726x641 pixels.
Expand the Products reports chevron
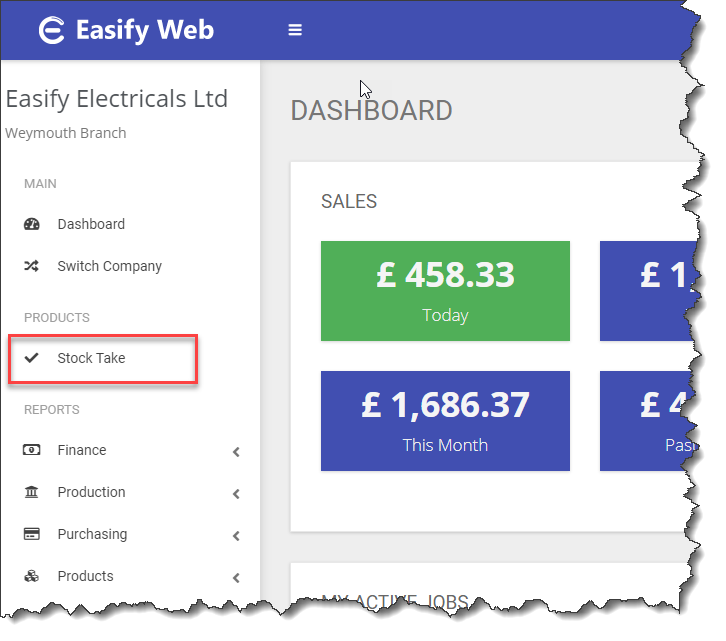(237, 578)
